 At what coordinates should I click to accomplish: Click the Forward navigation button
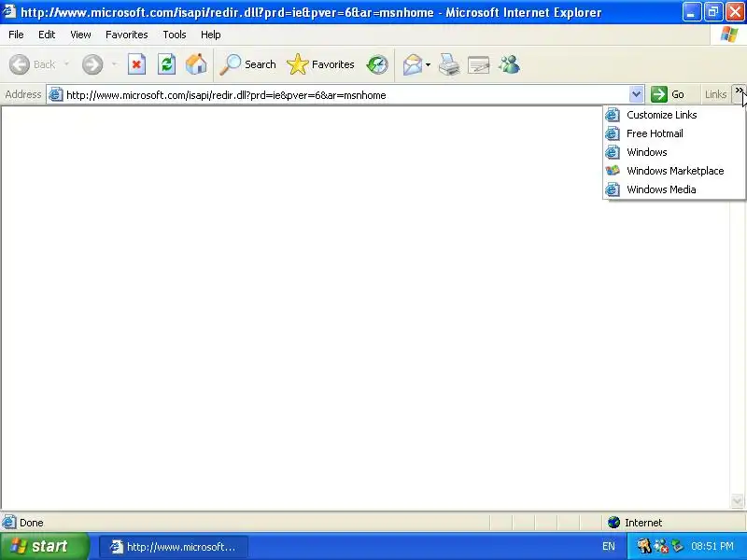(92, 64)
